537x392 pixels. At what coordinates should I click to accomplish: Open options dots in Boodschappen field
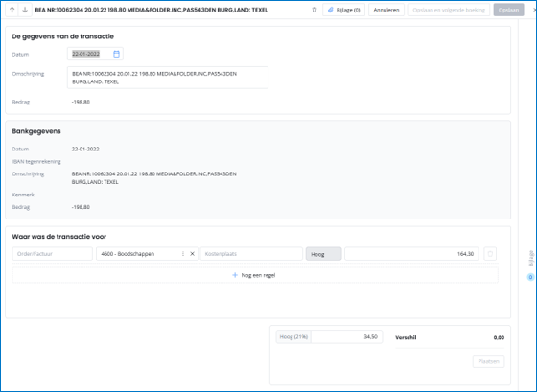pyautogui.click(x=183, y=254)
